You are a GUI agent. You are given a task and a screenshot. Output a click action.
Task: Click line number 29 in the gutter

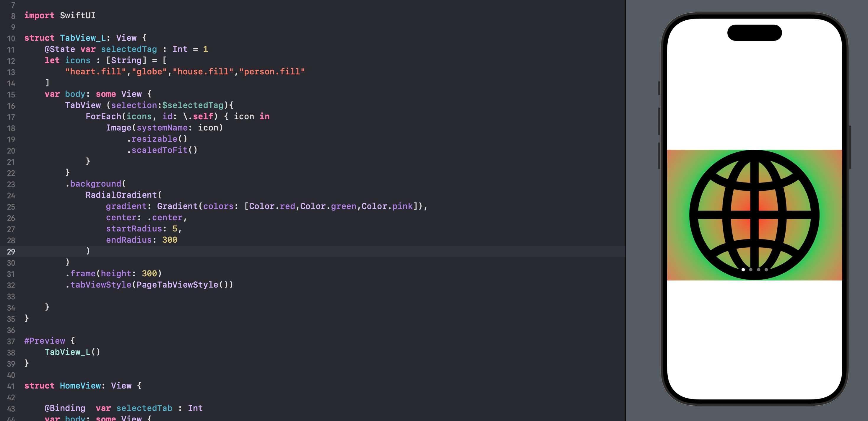pyautogui.click(x=11, y=252)
